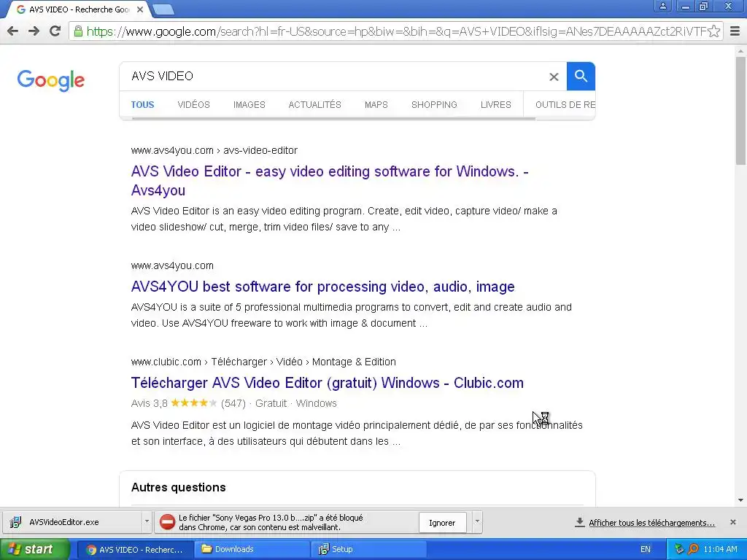Reload the page with the refresh icon

click(x=55, y=31)
